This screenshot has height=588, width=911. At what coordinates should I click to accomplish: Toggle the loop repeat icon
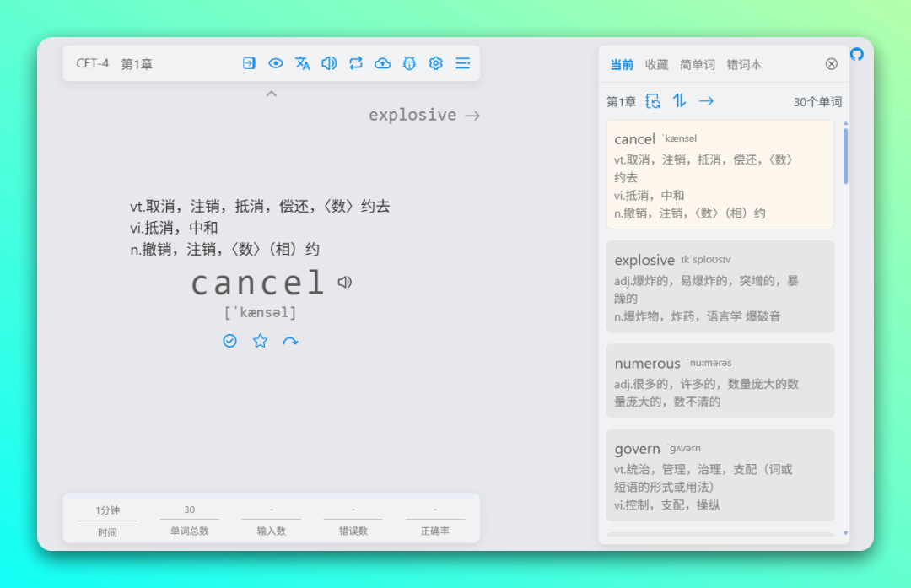click(356, 63)
